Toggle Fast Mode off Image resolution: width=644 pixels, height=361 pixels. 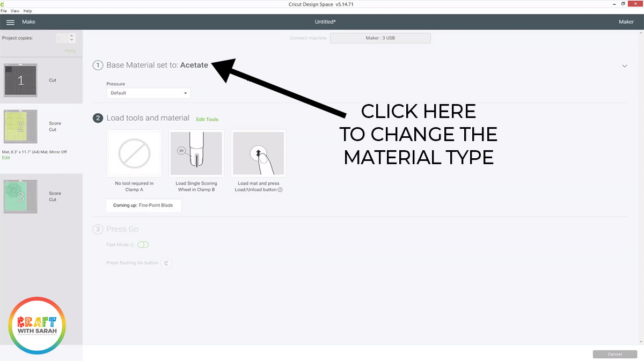(143, 245)
